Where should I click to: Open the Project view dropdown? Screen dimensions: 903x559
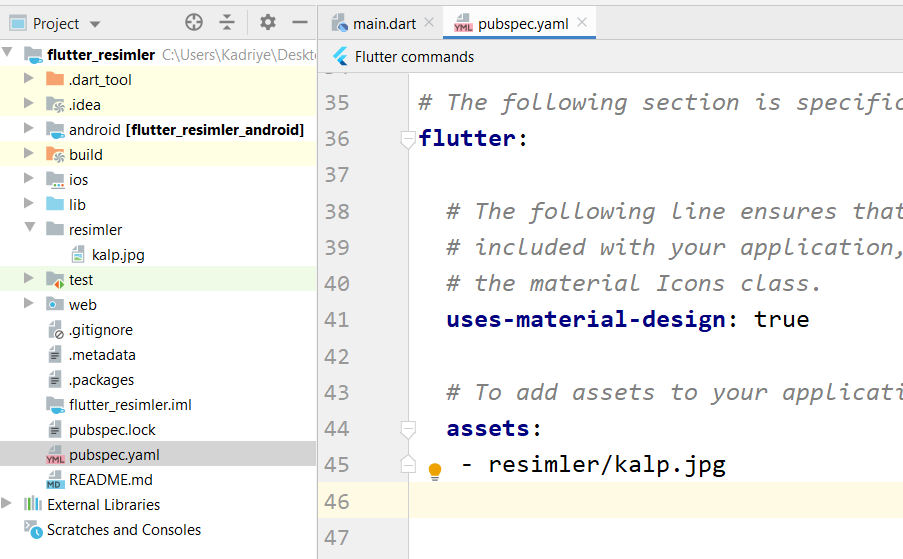(x=95, y=23)
